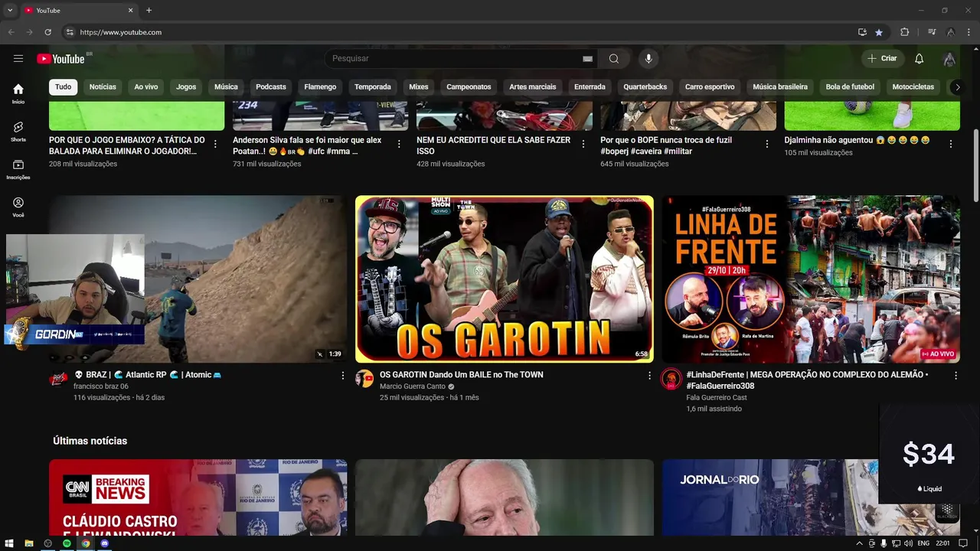
Task: Select the Bola de futebol chip
Action: pyautogui.click(x=850, y=87)
